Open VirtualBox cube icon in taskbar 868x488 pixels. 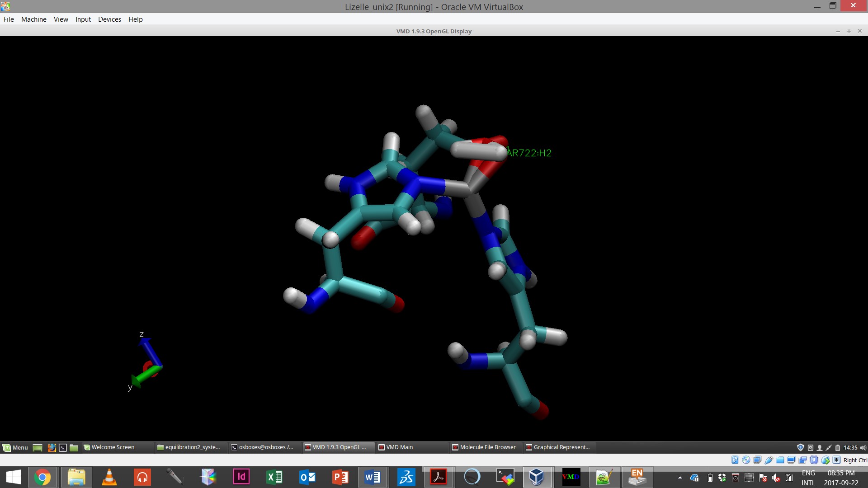tap(537, 477)
